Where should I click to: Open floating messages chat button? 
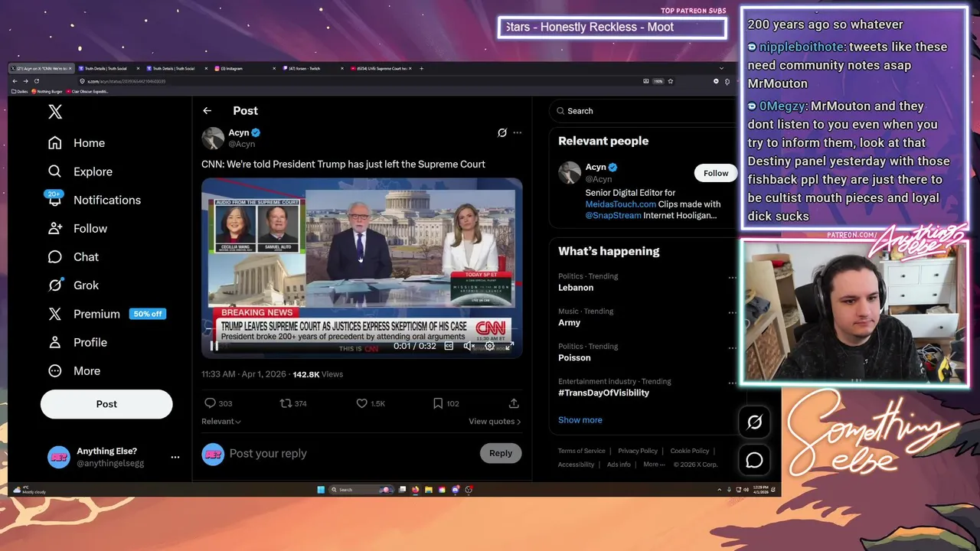[x=754, y=460]
